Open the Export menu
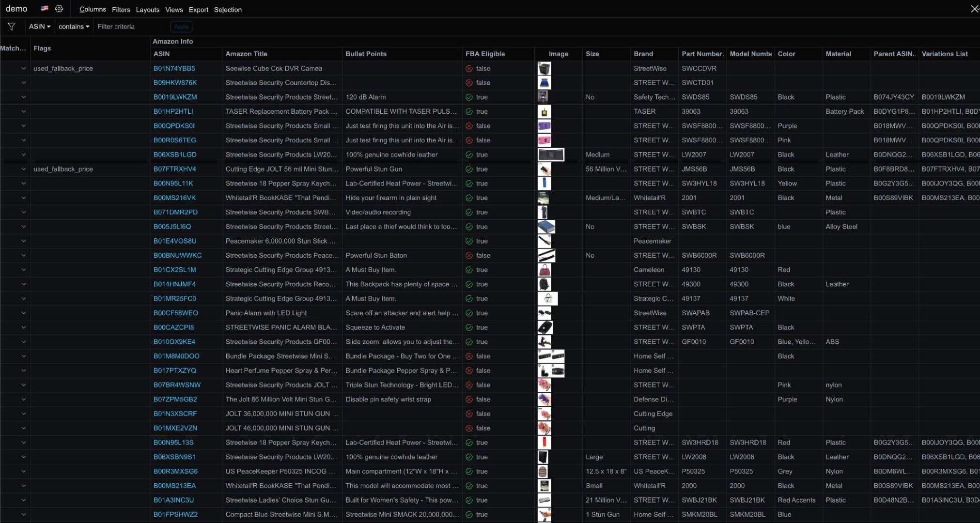The image size is (980, 523). coord(199,9)
